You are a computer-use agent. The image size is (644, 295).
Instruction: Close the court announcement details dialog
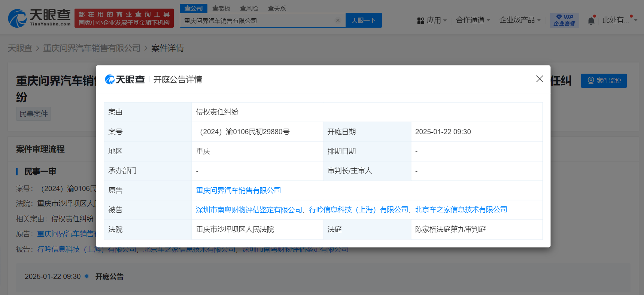coord(539,79)
